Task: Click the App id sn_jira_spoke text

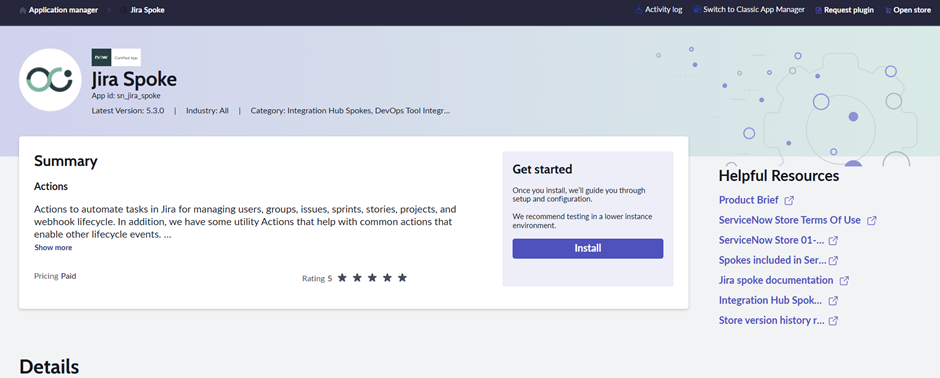Action: click(126, 95)
